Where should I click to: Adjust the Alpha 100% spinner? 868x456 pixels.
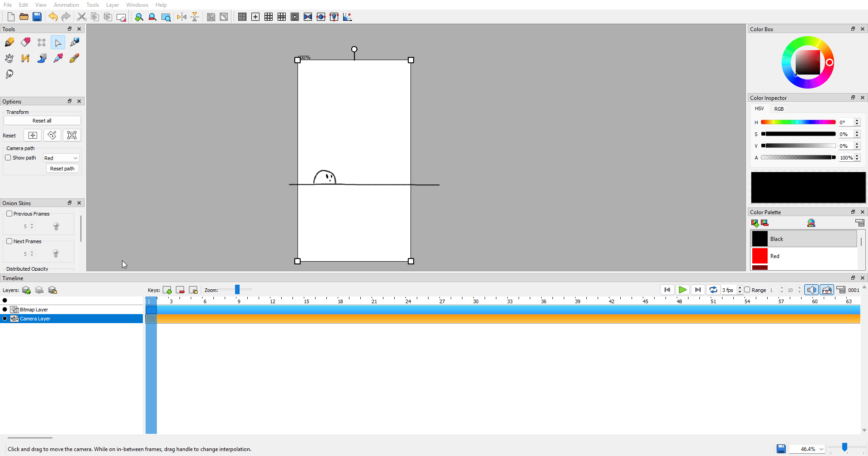[849, 158]
